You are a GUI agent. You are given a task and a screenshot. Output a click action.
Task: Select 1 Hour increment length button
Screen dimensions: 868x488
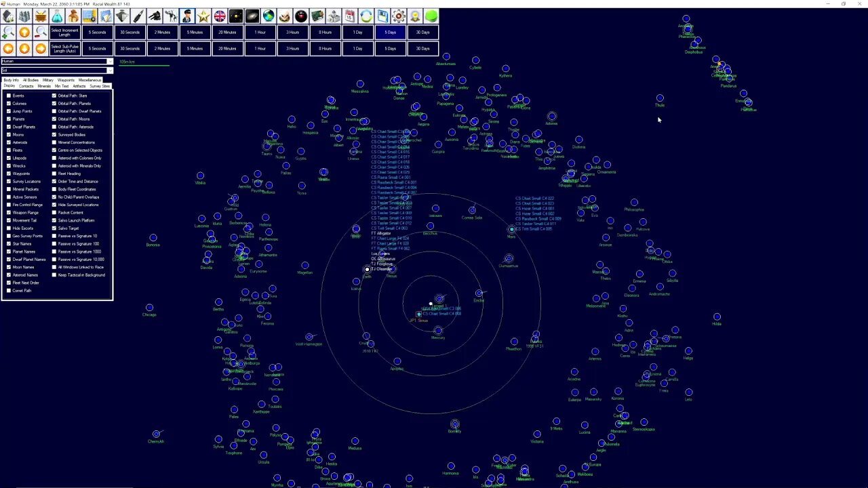(x=260, y=32)
